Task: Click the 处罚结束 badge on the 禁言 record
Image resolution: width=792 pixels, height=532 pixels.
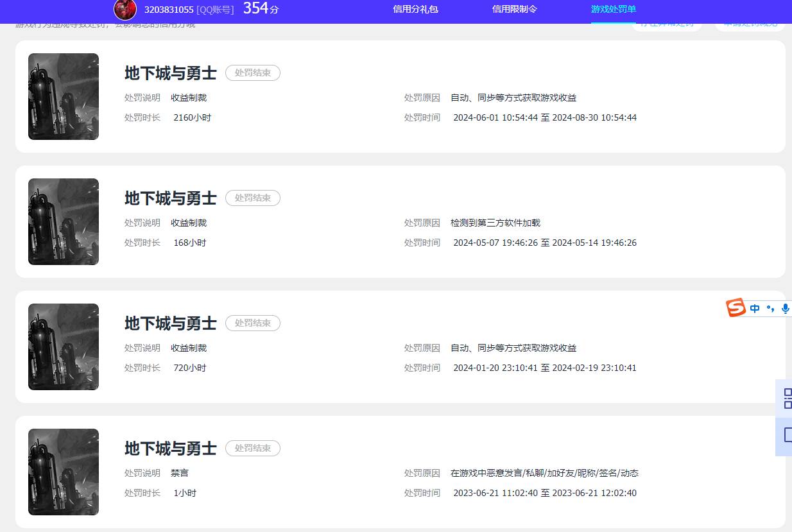Action: 252,448
